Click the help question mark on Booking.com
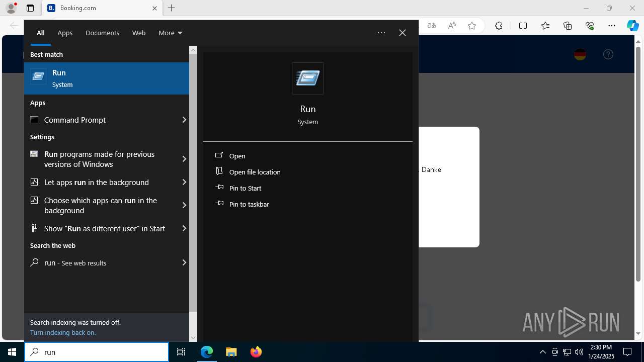This screenshot has height=362, width=644. click(608, 54)
